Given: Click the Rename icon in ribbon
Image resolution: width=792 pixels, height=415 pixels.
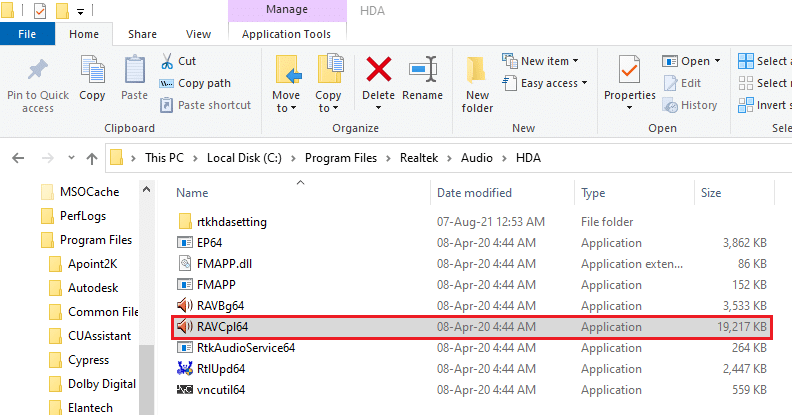Looking at the screenshot, I should tap(422, 72).
